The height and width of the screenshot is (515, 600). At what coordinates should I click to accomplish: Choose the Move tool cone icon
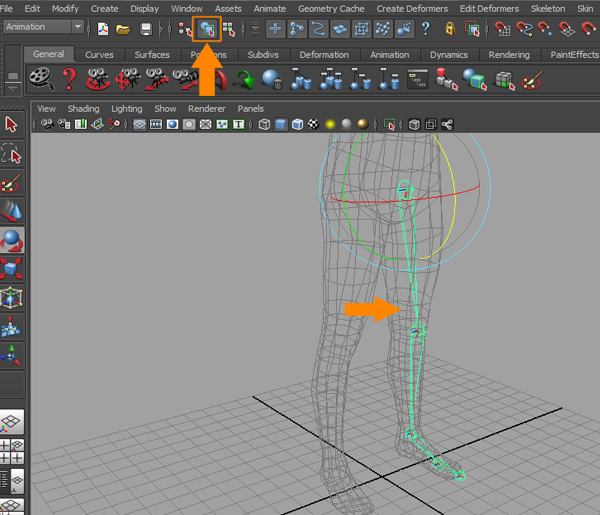pos(11,211)
